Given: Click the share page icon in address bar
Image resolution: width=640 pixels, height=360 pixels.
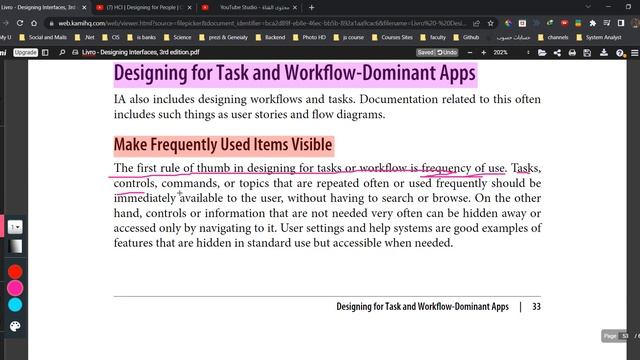Looking at the screenshot, I should tap(476, 23).
